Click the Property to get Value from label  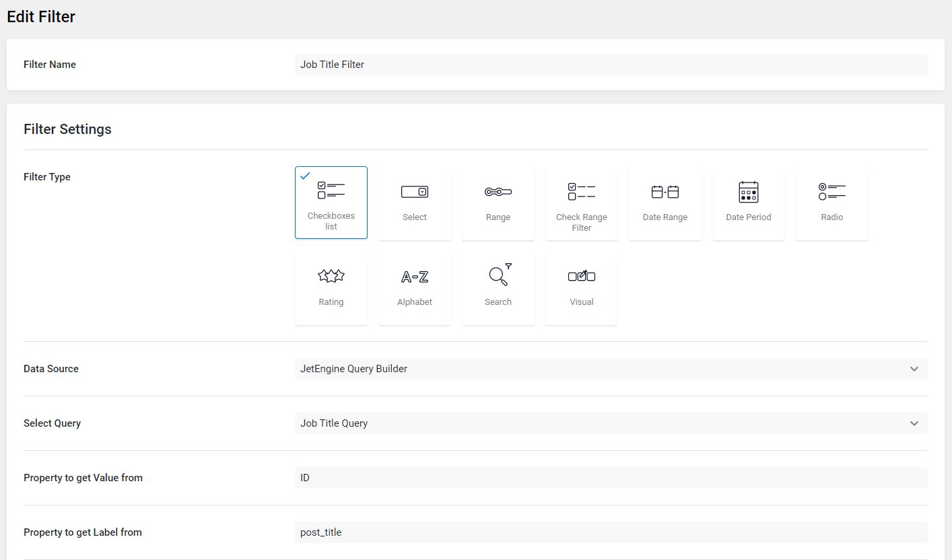pyautogui.click(x=83, y=478)
